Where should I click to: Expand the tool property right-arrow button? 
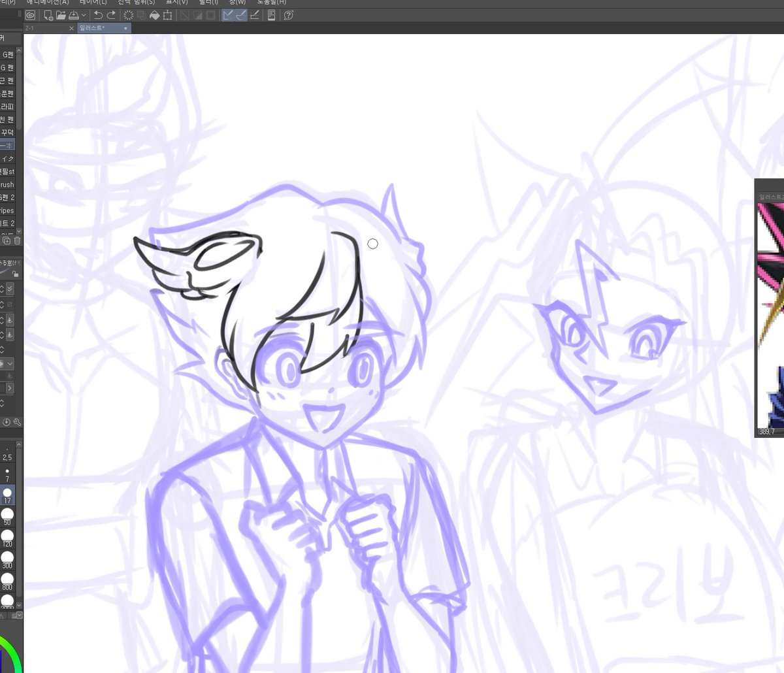click(x=10, y=389)
